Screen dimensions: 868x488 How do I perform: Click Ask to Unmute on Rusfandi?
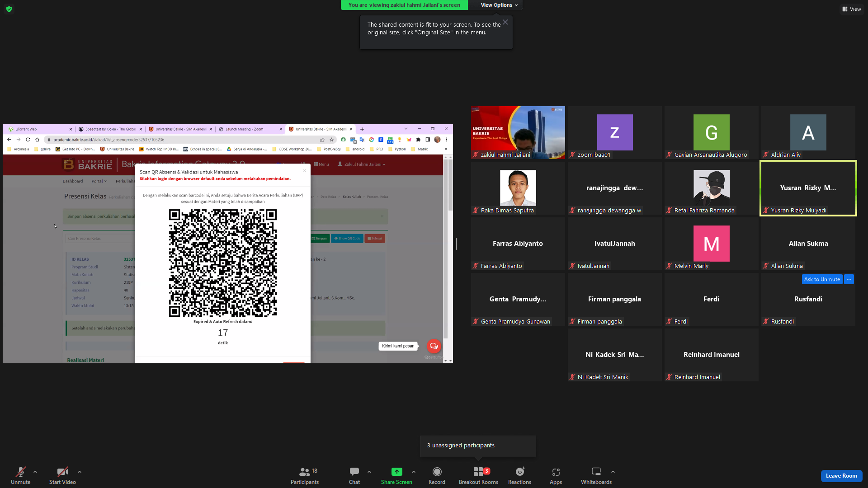822,279
